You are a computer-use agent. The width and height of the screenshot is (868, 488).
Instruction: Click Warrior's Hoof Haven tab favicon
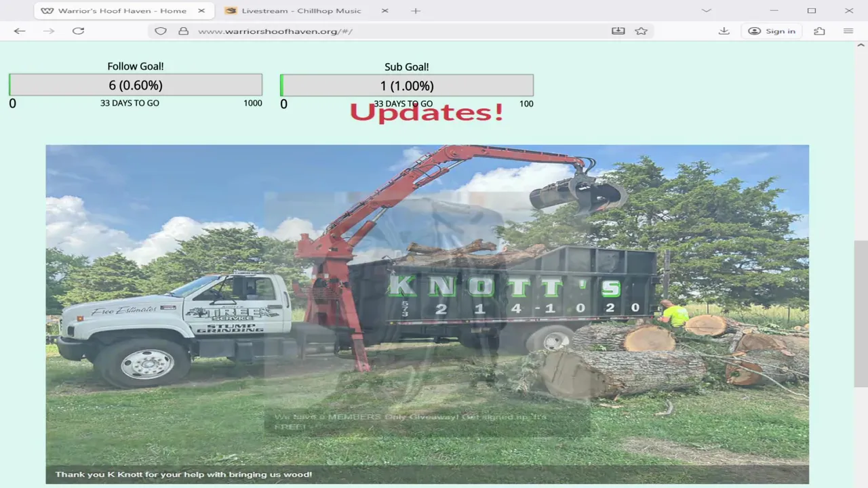coord(47,11)
